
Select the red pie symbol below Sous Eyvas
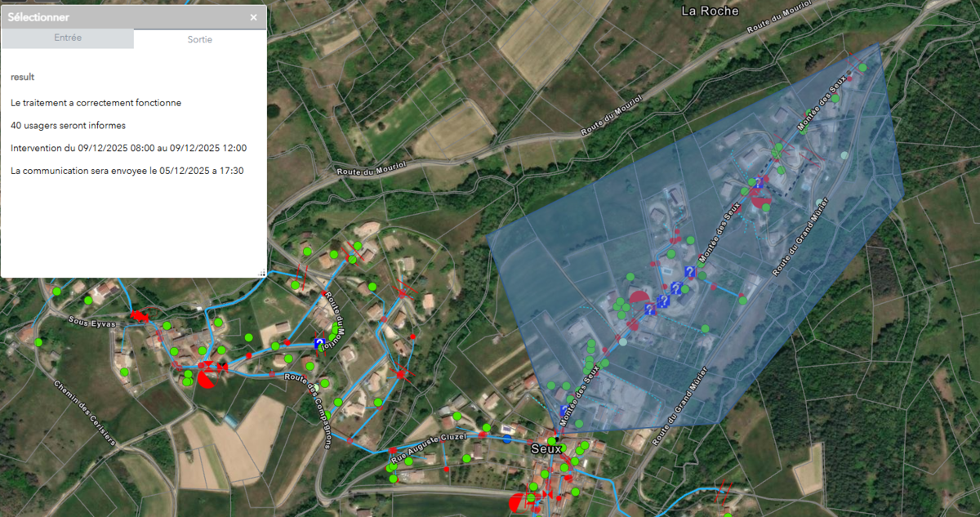point(207,378)
